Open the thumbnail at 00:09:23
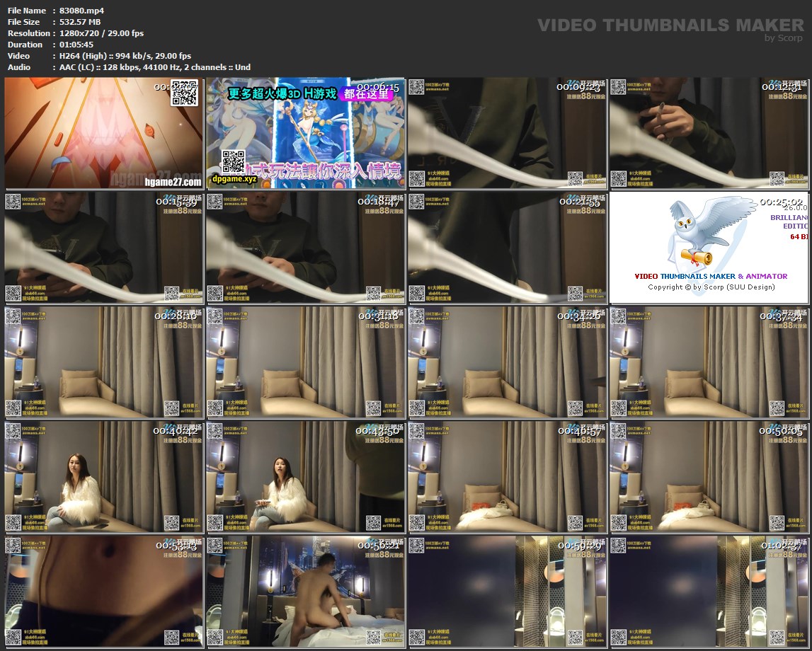The image size is (812, 651). tap(507, 133)
